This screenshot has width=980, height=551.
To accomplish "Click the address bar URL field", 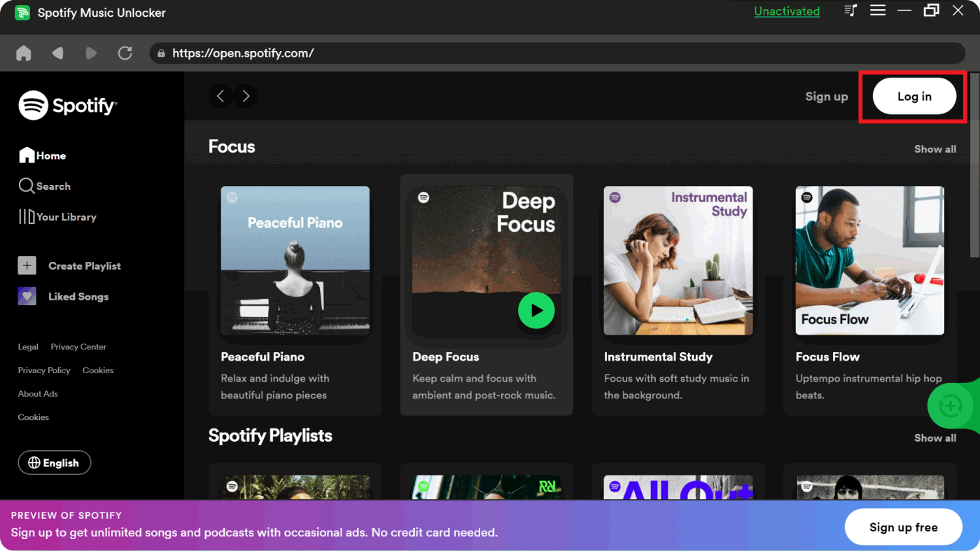I will tap(557, 53).
